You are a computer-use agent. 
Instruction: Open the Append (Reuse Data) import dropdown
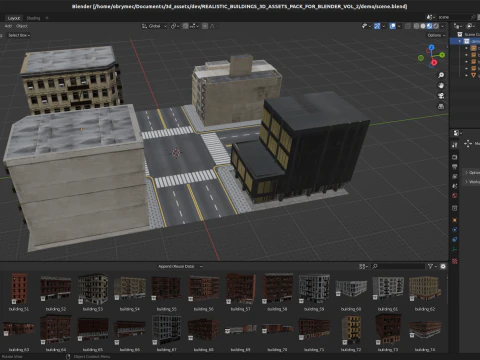point(180,266)
